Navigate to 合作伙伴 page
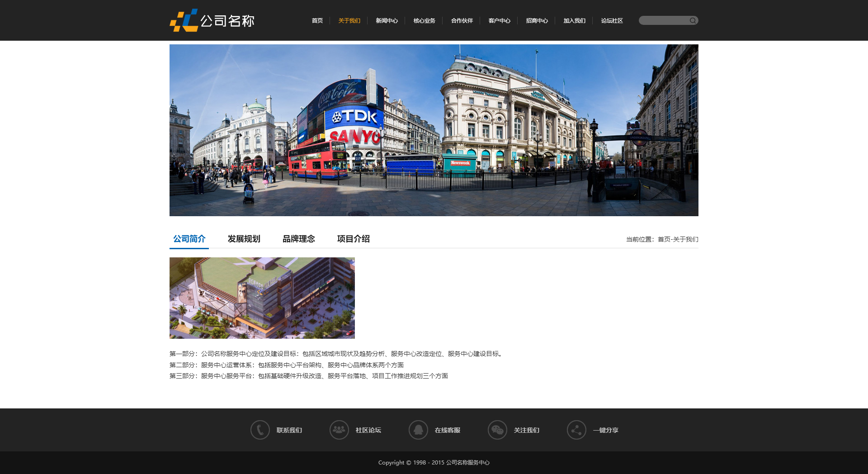The width and height of the screenshot is (868, 474). tap(462, 21)
